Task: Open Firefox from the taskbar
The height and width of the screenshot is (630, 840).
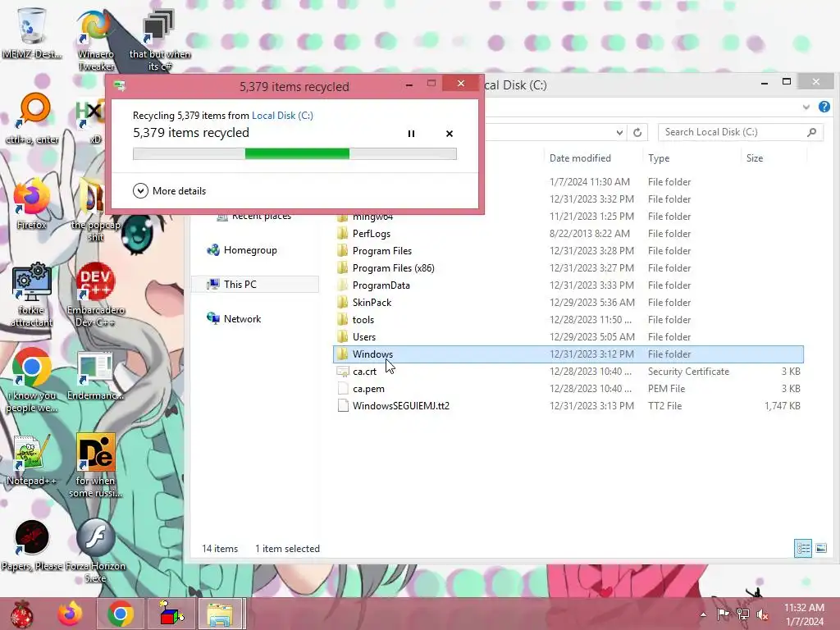Action: pyautogui.click(x=71, y=614)
